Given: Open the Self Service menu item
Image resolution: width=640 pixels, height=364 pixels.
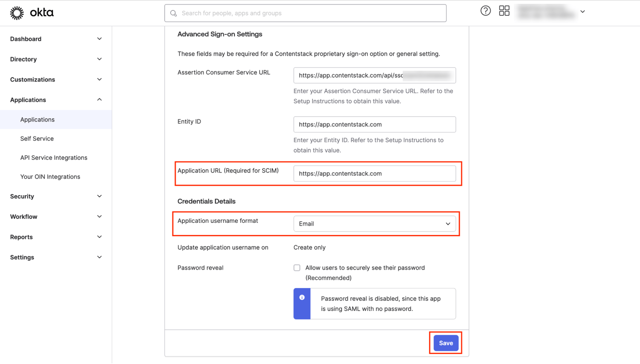Looking at the screenshot, I should 37,138.
